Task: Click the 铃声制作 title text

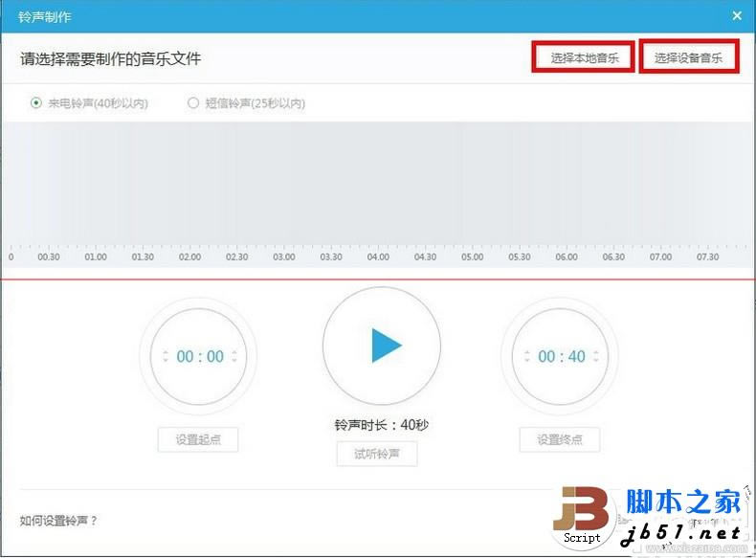Action: coord(45,17)
